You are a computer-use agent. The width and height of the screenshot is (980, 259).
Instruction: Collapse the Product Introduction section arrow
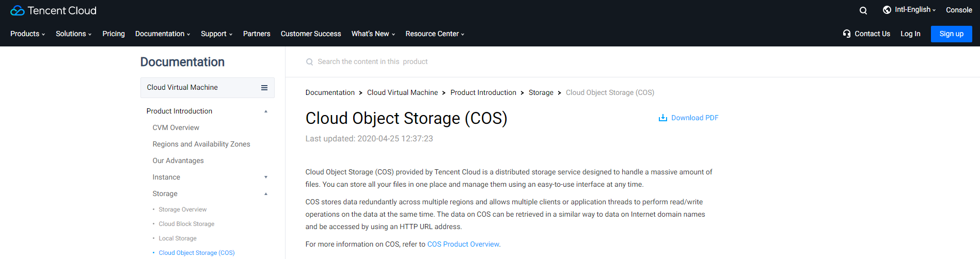tap(266, 111)
